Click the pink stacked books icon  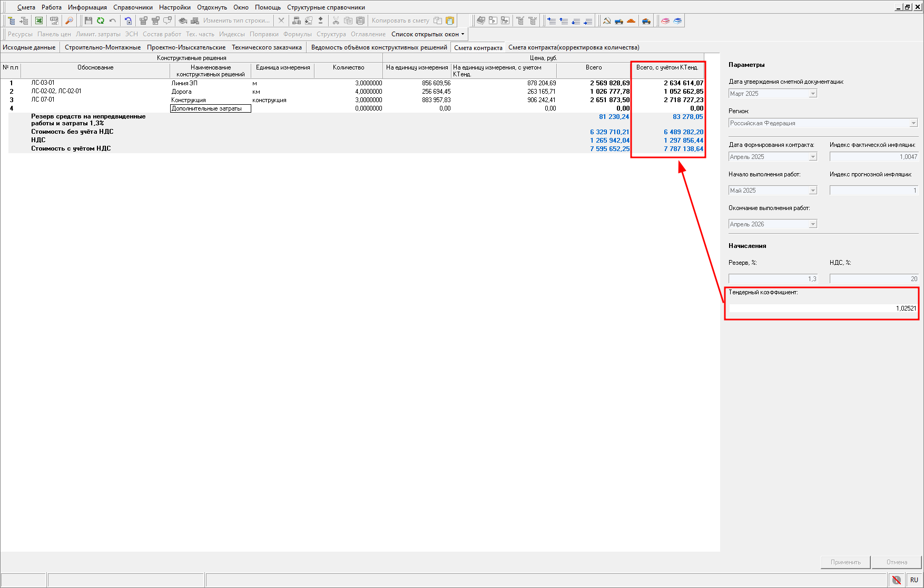pos(665,21)
